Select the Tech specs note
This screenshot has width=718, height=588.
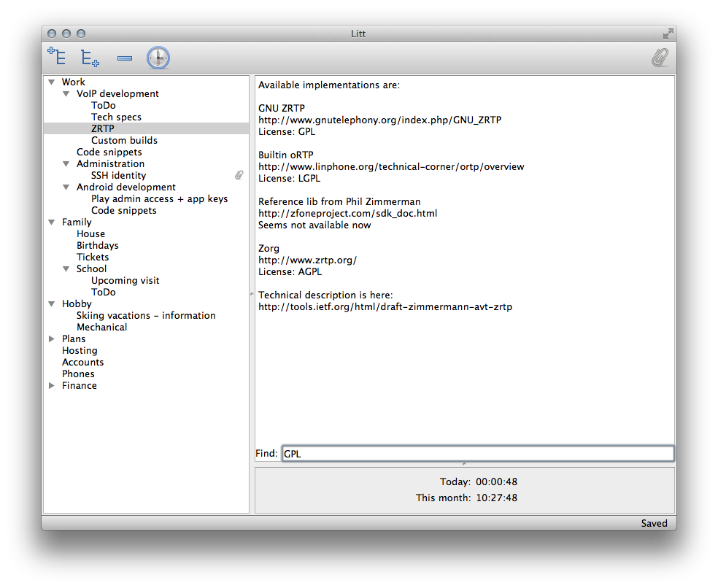pos(116,117)
